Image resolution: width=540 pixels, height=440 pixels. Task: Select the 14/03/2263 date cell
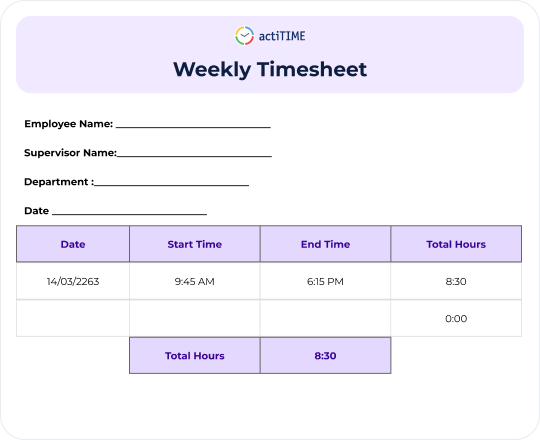(73, 281)
